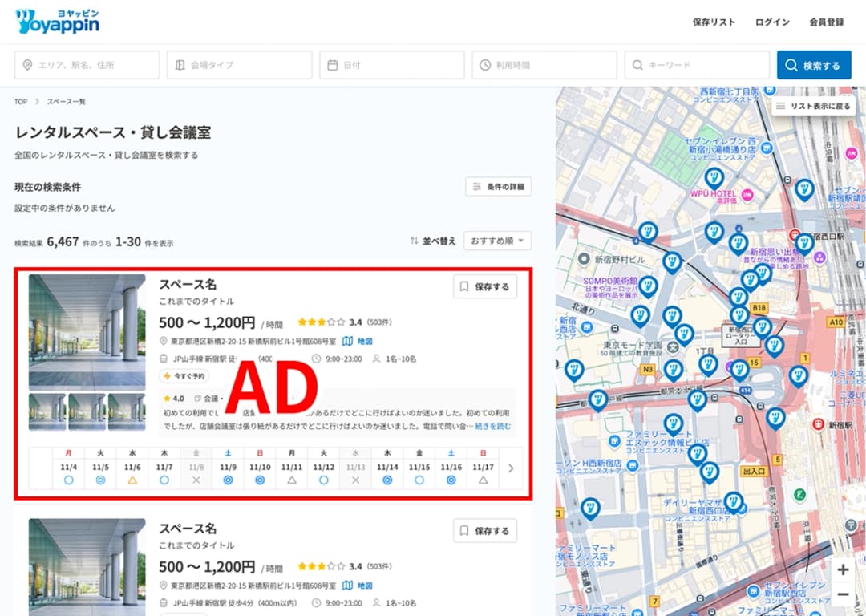Click the map icon next to the address
Screen dimensions: 866x616
(x=348, y=340)
